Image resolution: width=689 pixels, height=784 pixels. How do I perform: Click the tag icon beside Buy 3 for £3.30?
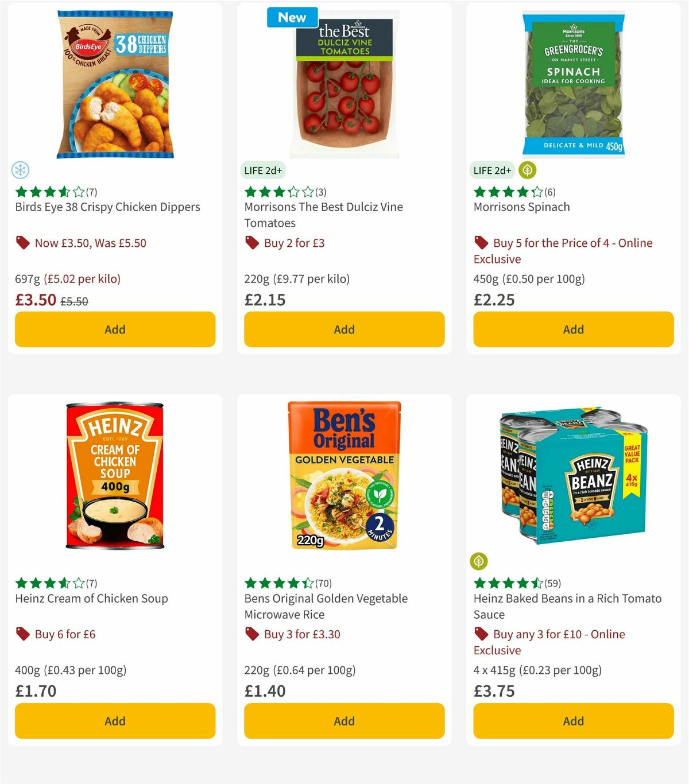click(251, 634)
